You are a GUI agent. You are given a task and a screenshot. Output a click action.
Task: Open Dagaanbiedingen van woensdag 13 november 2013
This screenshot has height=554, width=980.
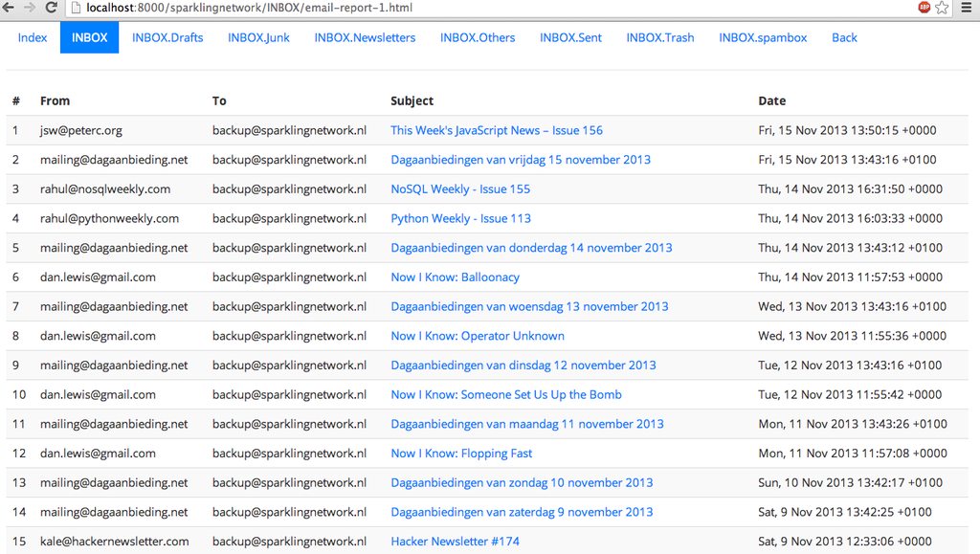click(529, 307)
